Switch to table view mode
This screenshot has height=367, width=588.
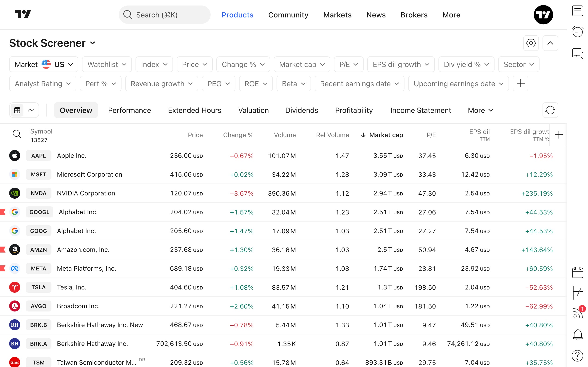(x=17, y=110)
